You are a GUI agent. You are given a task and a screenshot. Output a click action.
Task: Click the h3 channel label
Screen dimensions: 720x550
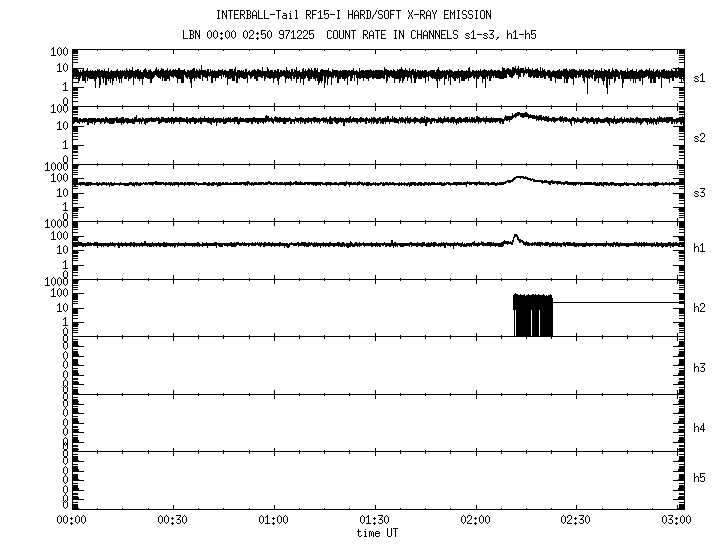point(699,368)
